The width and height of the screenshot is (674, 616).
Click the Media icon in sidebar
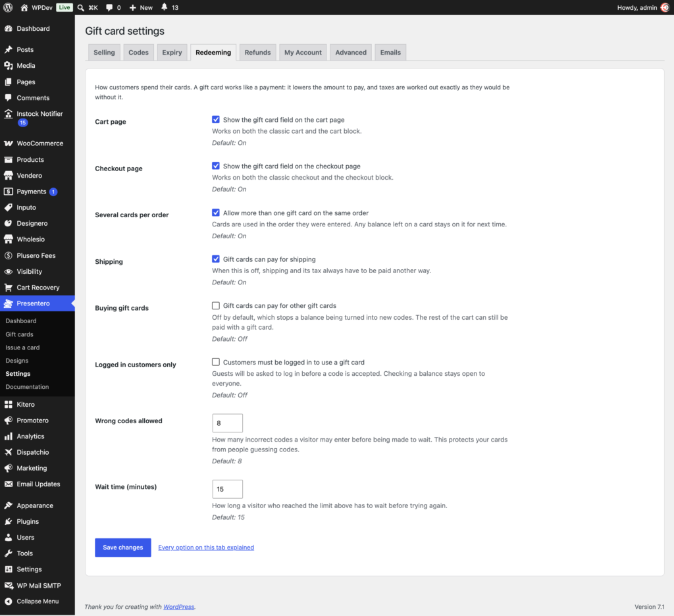pyautogui.click(x=8, y=65)
